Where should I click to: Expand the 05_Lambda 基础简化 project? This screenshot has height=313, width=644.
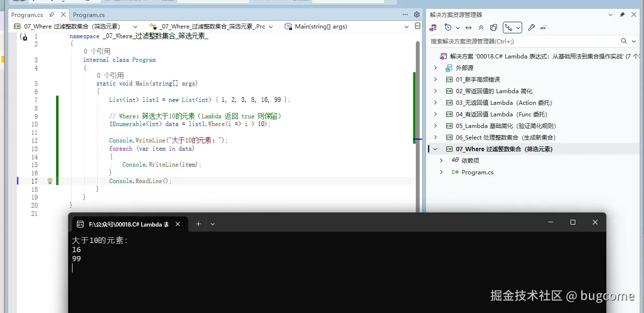pos(435,126)
